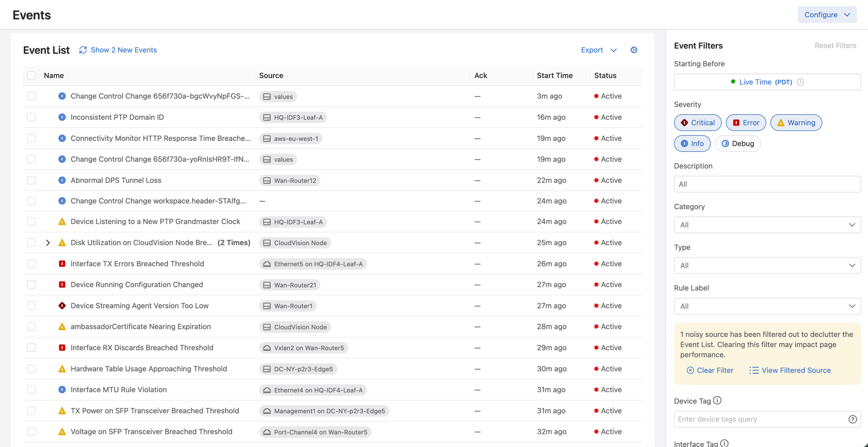This screenshot has height=447, width=868.
Task: Open the Vxlan2 on Wan-Router5 interface chip
Action: [303, 348]
